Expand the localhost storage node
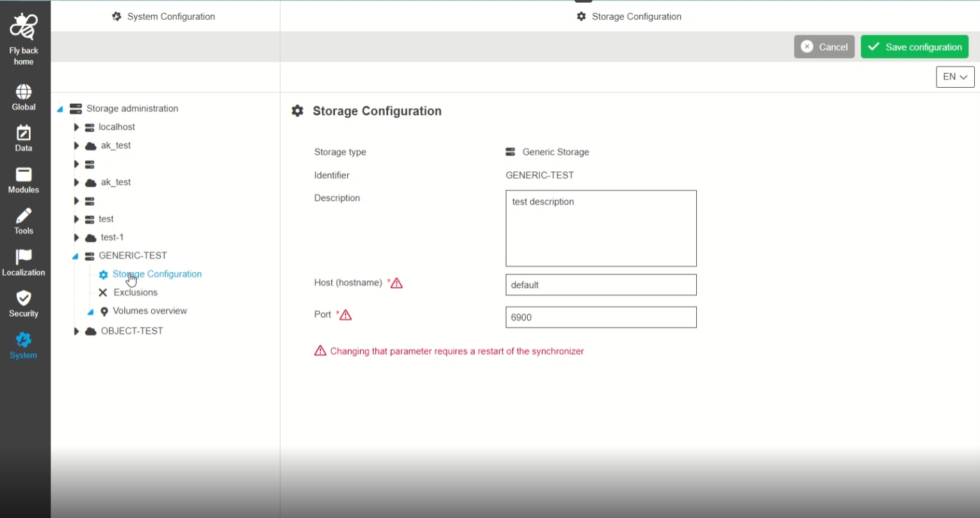Viewport: 980px width, 518px height. point(76,128)
